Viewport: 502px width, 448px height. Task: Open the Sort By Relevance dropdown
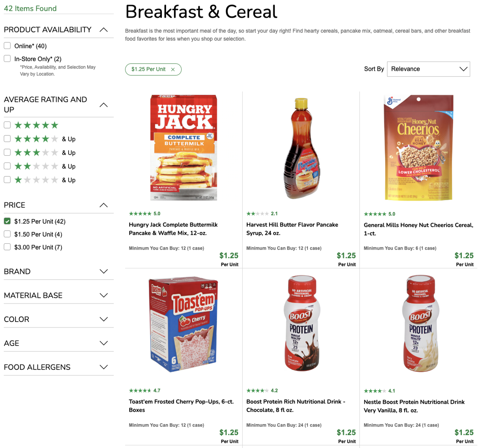point(428,69)
